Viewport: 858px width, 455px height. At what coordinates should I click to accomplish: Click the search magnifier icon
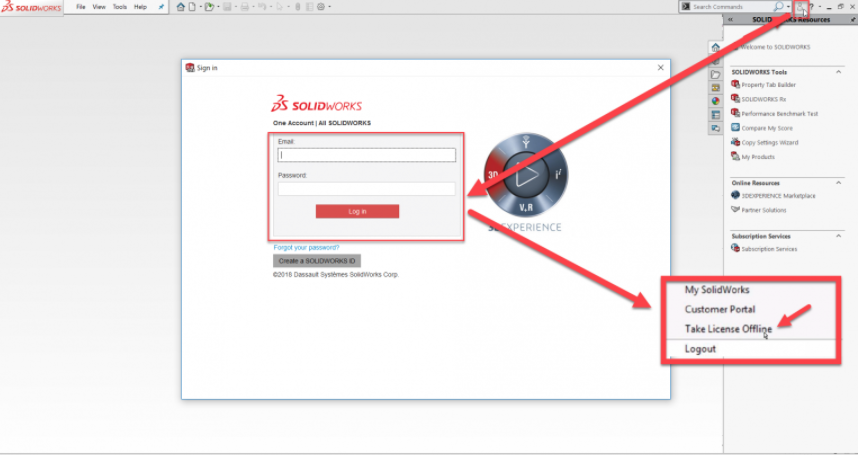(779, 7)
